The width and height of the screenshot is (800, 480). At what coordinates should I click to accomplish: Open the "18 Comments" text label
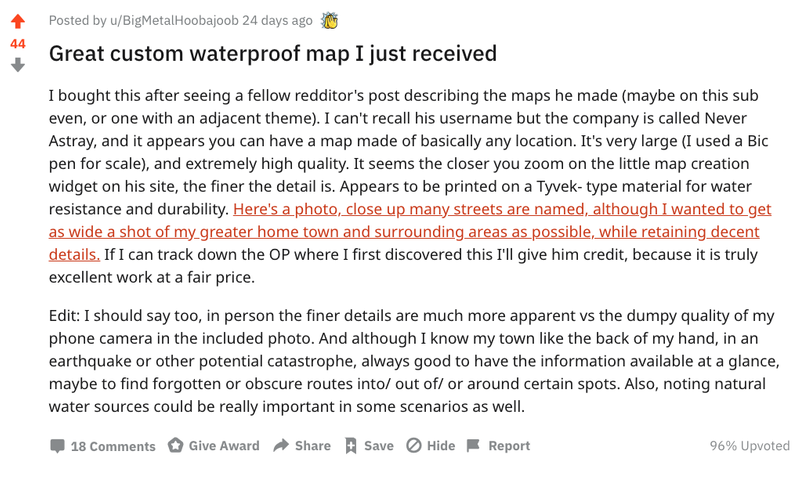(113, 447)
